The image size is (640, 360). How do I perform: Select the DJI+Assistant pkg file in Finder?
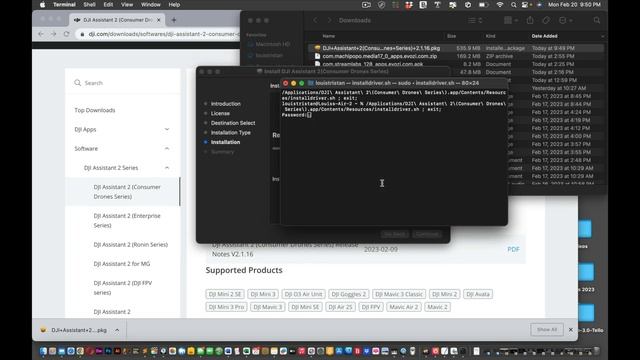tap(456, 48)
